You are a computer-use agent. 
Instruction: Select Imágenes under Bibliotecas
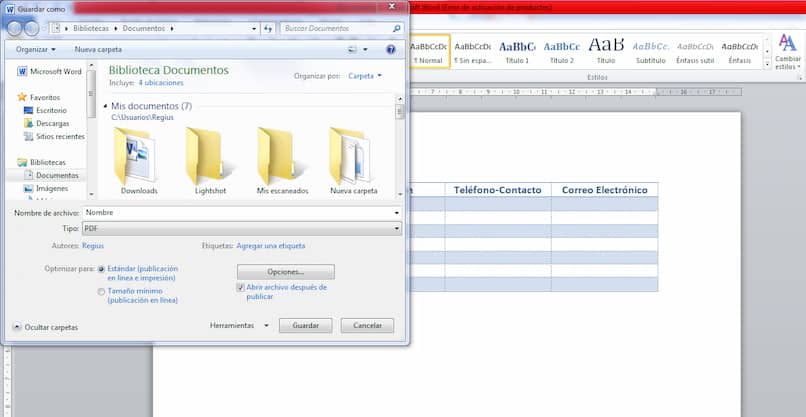pyautogui.click(x=46, y=188)
